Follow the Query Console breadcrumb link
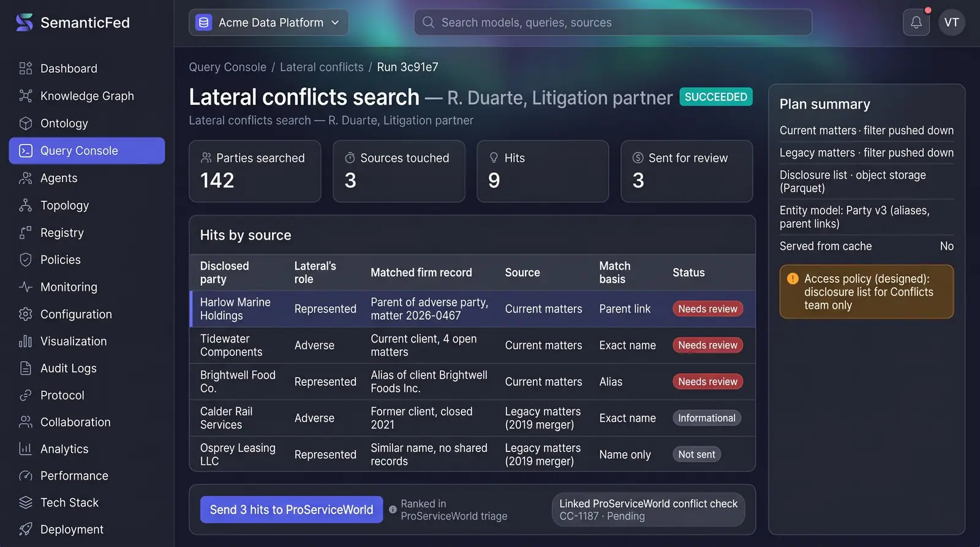This screenshot has height=547, width=980. pos(227,67)
